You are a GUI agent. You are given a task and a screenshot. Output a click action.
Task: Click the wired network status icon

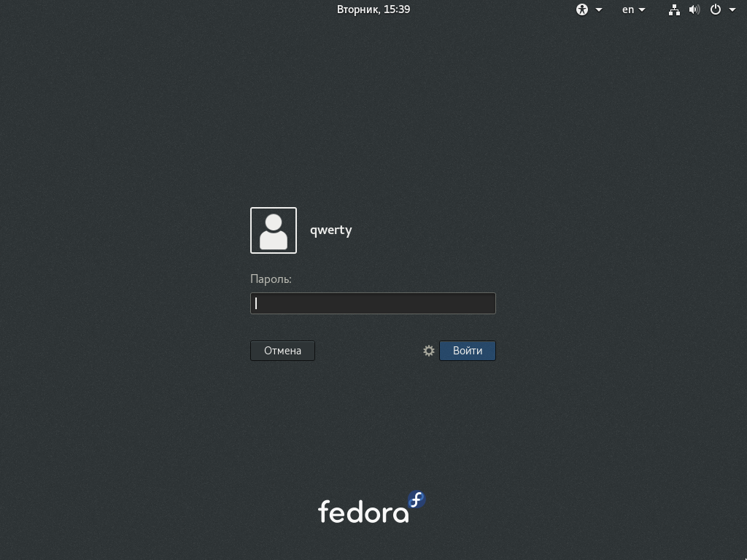pyautogui.click(x=674, y=9)
